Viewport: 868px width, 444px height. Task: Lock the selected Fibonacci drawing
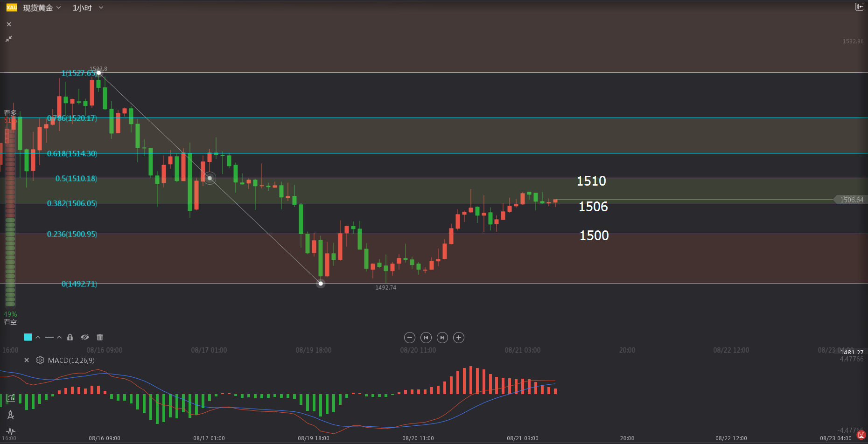(70, 337)
